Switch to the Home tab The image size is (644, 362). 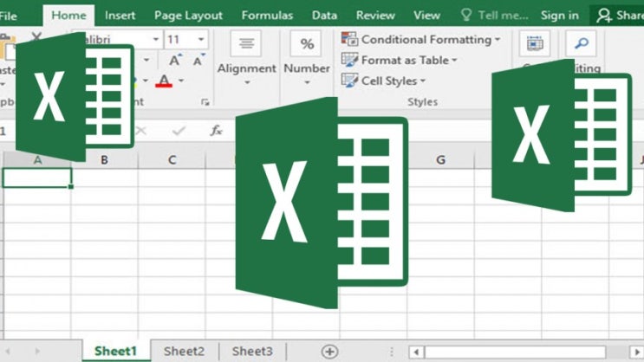point(68,16)
